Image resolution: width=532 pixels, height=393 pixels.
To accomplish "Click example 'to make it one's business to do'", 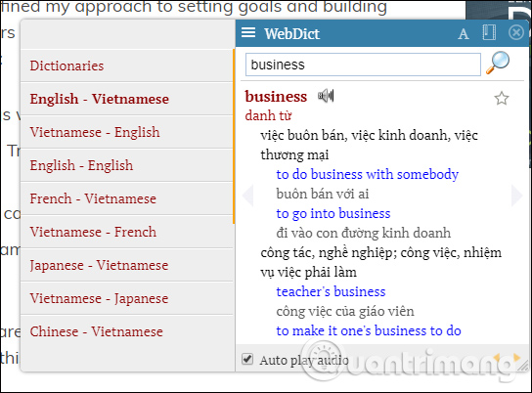I will (369, 330).
